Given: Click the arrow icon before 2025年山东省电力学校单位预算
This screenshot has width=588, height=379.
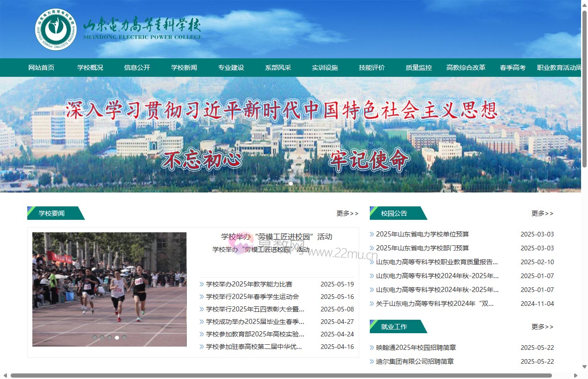Looking at the screenshot, I should coord(372,234).
